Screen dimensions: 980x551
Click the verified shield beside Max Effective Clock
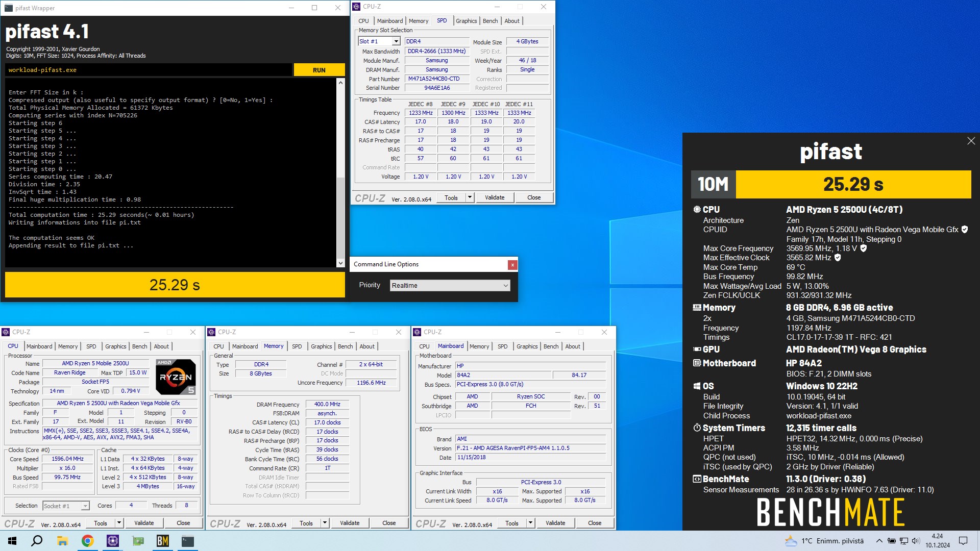tap(838, 258)
